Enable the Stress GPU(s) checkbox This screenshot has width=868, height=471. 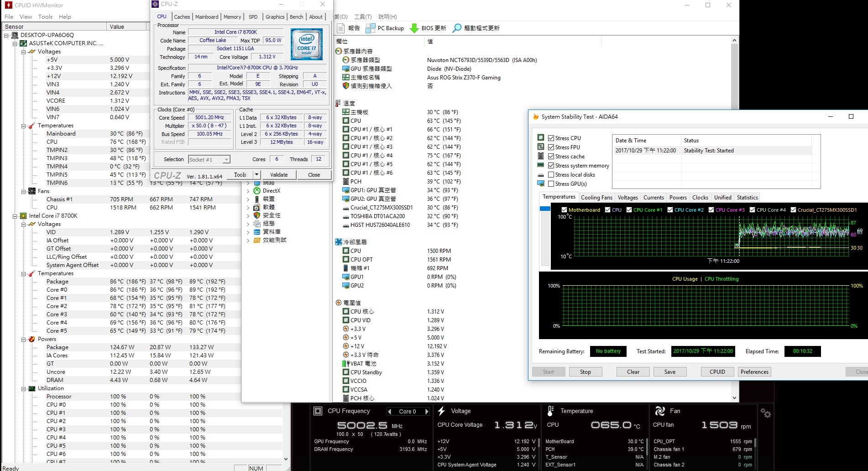tap(551, 183)
